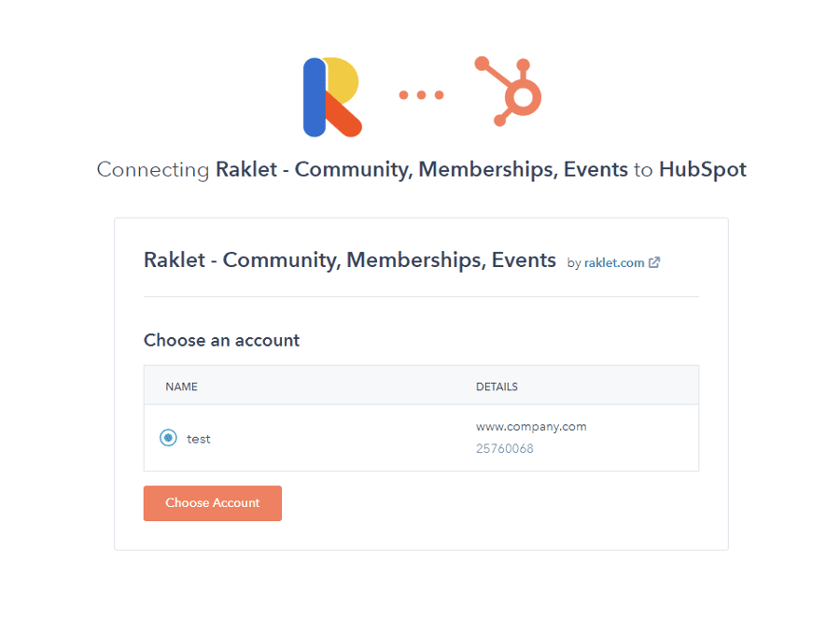Confirm with the Choose Account button
Screen dimensions: 840x635
213,503
